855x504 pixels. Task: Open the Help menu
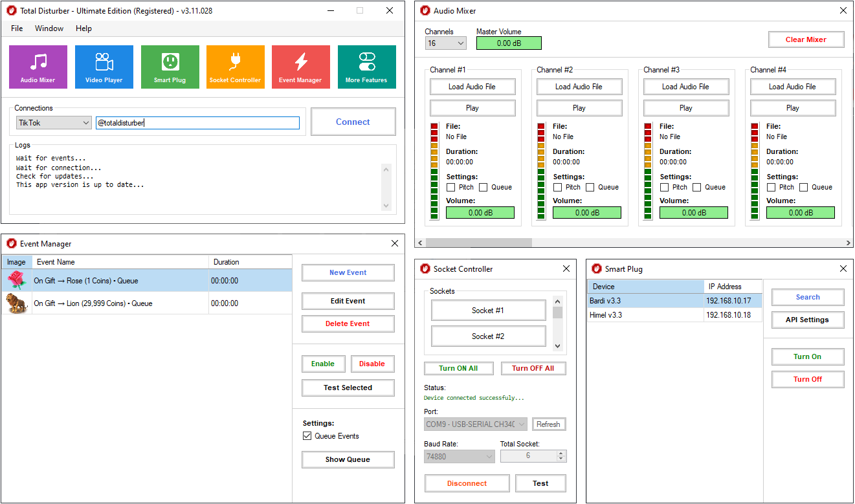pos(83,28)
